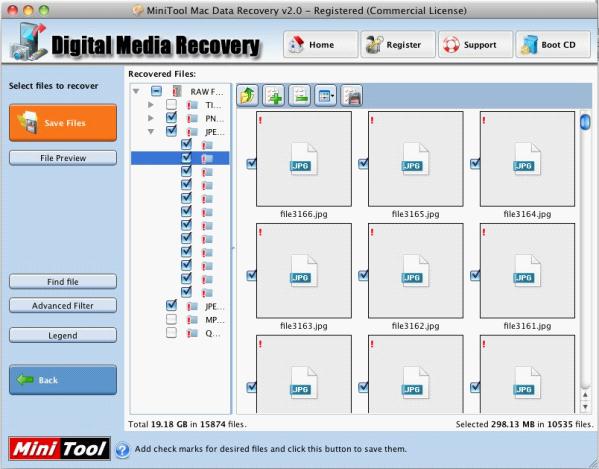This screenshot has height=469, width=599.
Task: Expand the PN... folder node
Action: tap(151, 118)
